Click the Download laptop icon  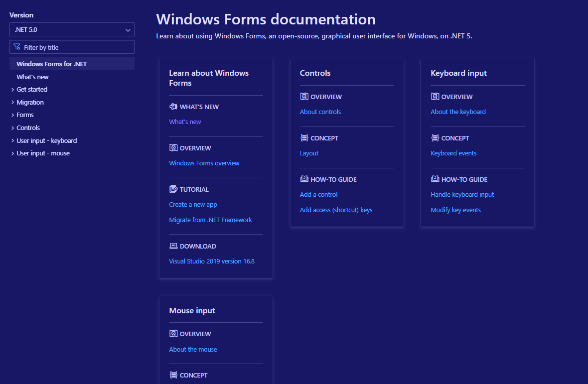pyautogui.click(x=173, y=246)
